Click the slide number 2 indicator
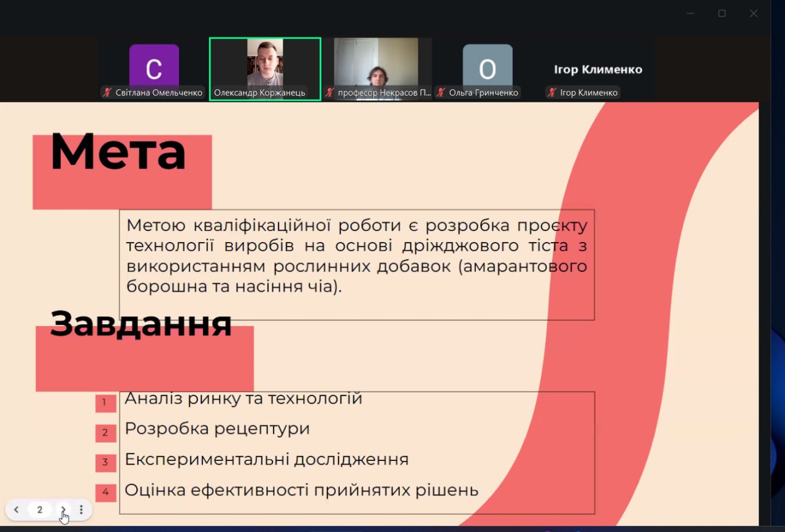Viewport: 785px width, 532px height. [40, 510]
